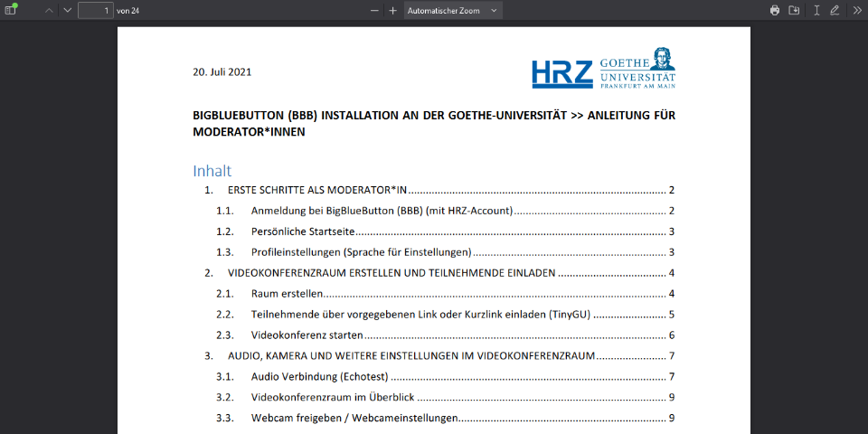Open TOC entry Profileinstellungen
Screen dimensions: 868x434
[446, 252]
